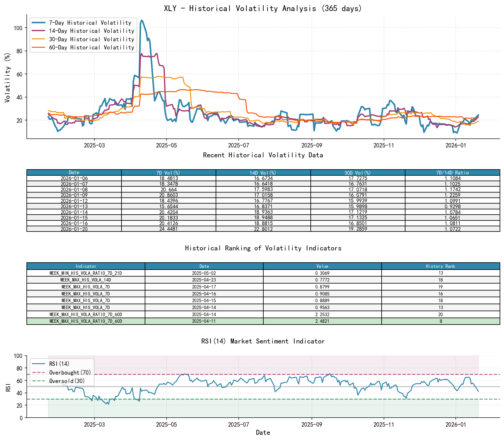Screen dimensions: 504x440
Task: Click the RSI(14) legend line symbol
Action: click(x=41, y=363)
